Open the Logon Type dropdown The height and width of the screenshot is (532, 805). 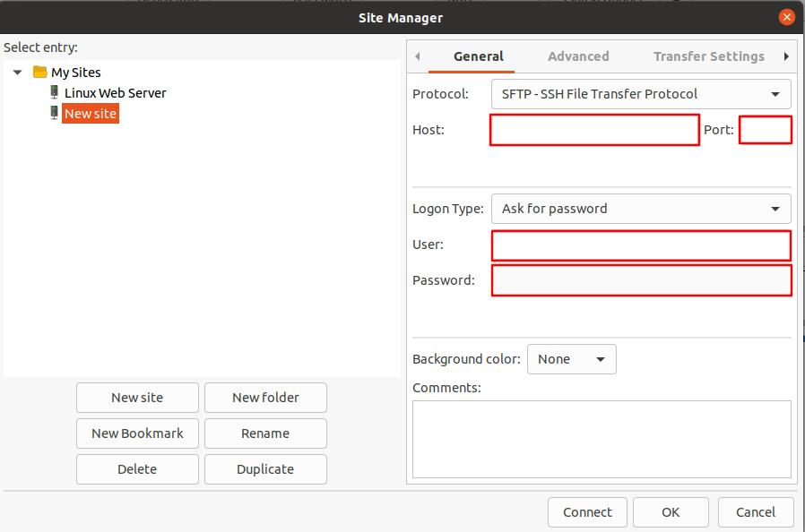point(641,209)
